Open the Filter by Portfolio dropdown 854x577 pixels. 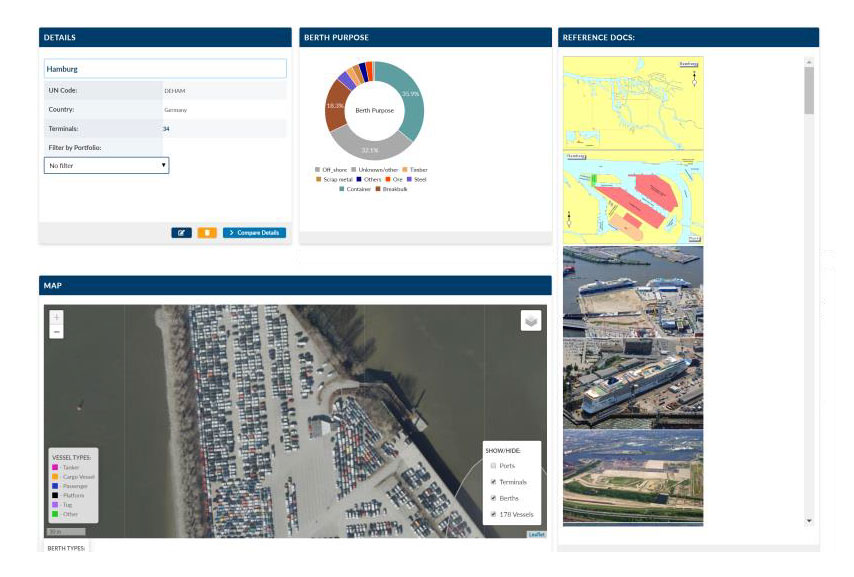coord(107,165)
